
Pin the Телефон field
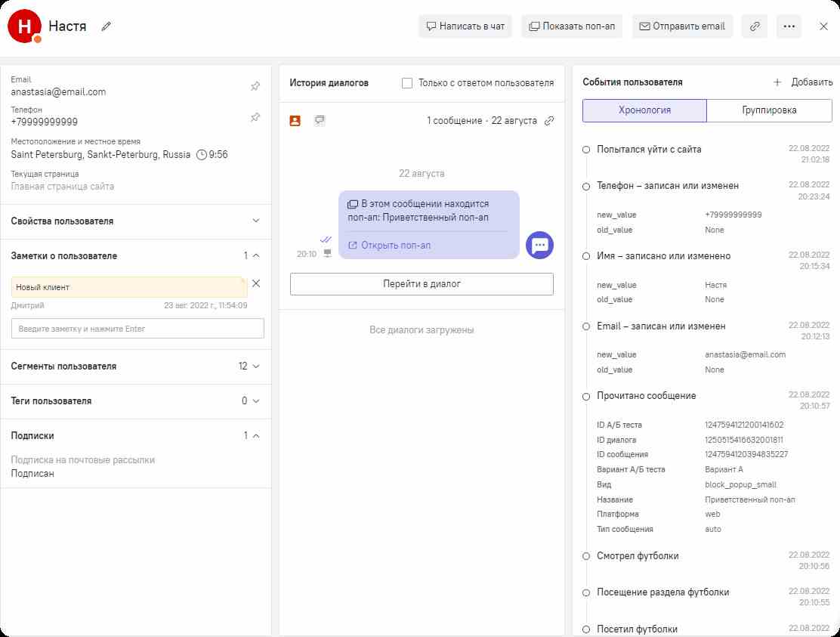point(255,117)
